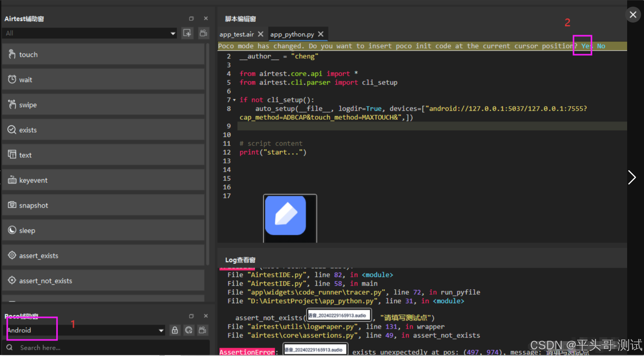Open the Android Poco mode dropdown
644x356 pixels.
(x=85, y=330)
